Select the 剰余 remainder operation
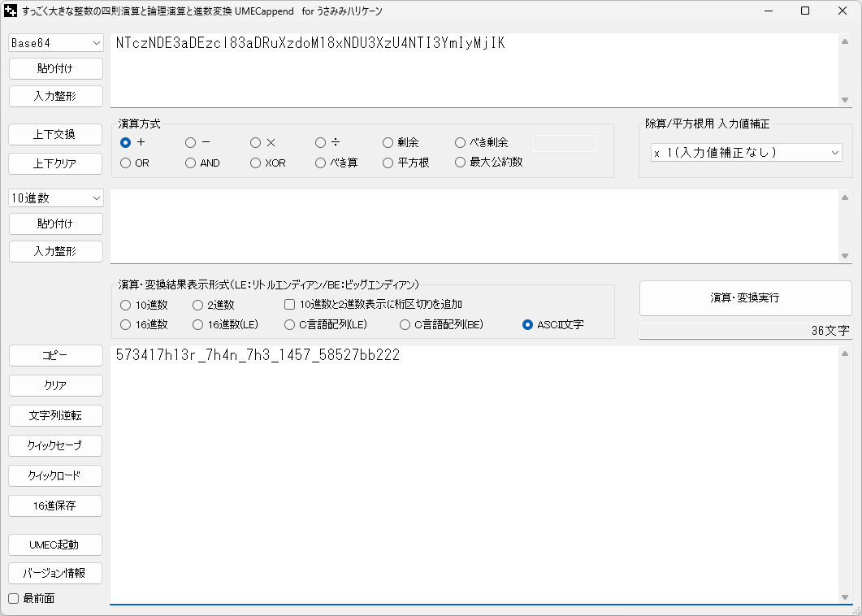This screenshot has width=862, height=616. coord(388,141)
